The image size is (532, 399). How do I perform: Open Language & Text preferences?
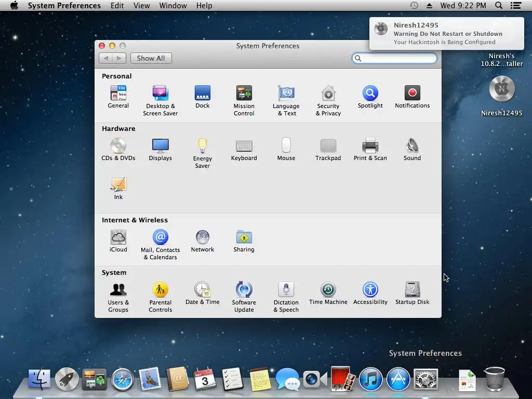point(286,101)
